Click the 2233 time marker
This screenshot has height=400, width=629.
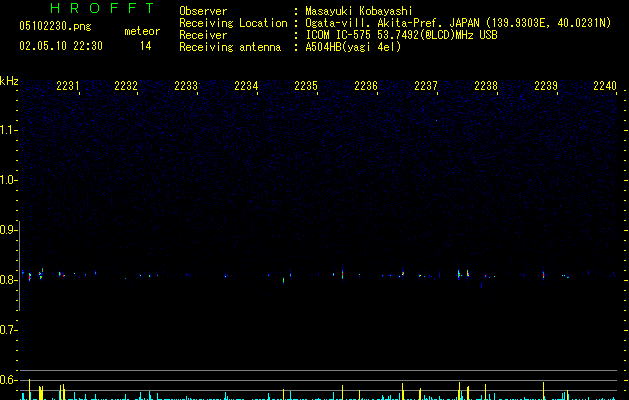click(x=186, y=86)
